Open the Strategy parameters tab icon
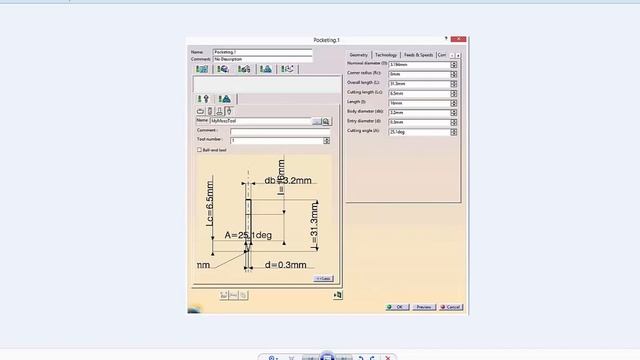This screenshot has height=360, width=640. pos(202,69)
